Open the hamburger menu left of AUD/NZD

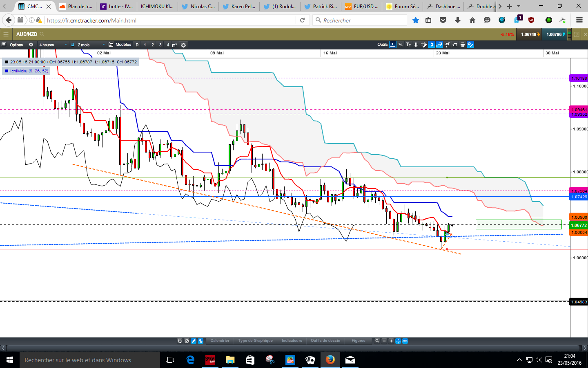(6, 34)
